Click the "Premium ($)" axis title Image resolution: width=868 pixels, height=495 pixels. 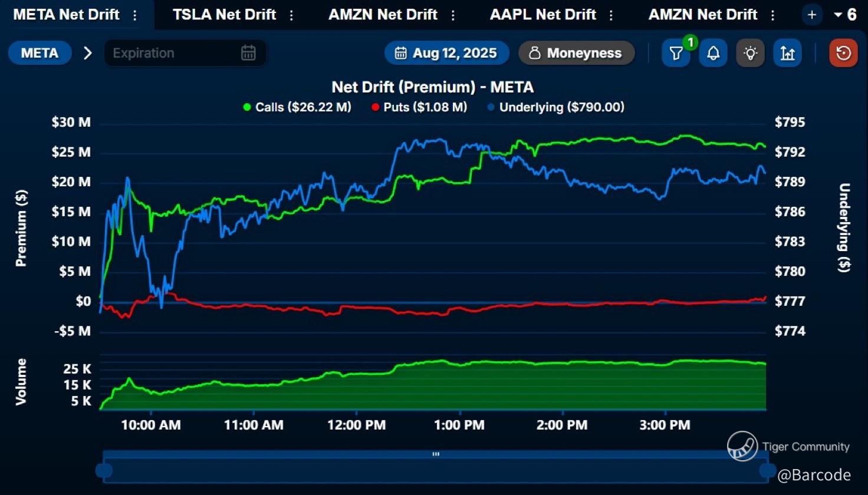click(21, 228)
